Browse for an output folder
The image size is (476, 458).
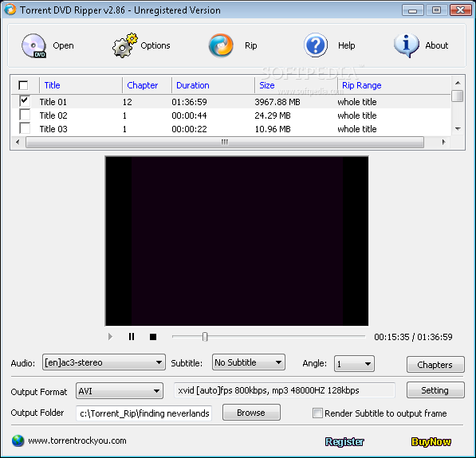(251, 413)
